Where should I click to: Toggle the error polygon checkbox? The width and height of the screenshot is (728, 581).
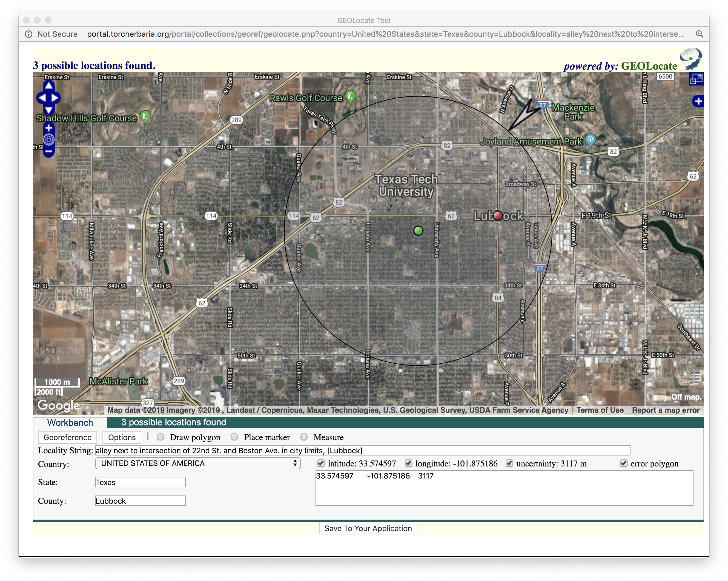click(624, 463)
